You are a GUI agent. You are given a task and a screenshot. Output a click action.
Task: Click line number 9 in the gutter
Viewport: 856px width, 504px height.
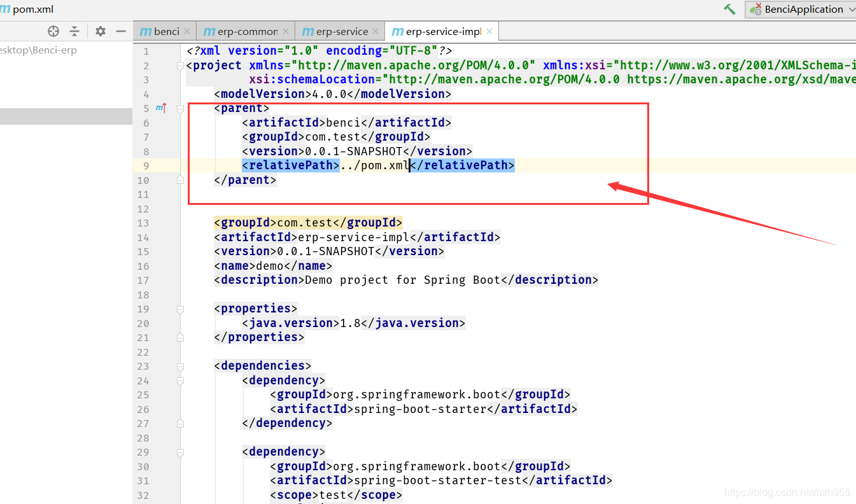tap(146, 165)
